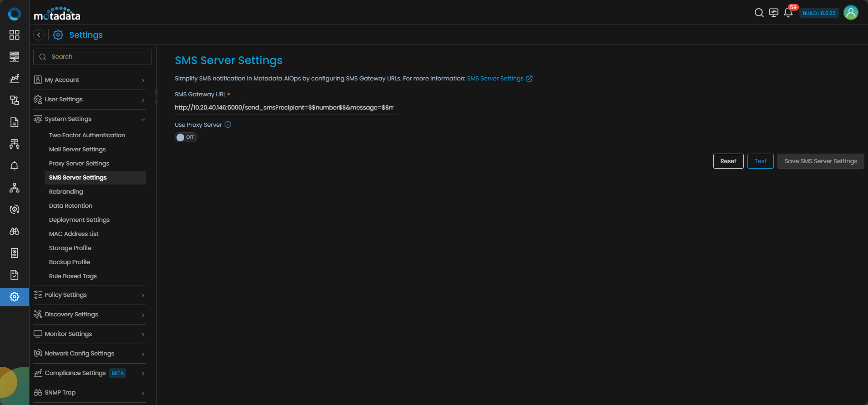Open the alerts bell icon in left sidebar
The height and width of the screenshot is (405, 868).
click(x=15, y=166)
